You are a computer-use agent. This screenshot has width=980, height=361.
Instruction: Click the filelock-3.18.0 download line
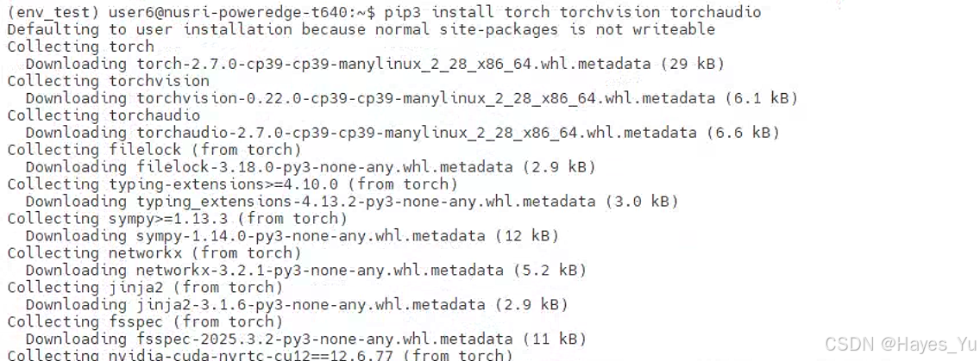click(311, 167)
